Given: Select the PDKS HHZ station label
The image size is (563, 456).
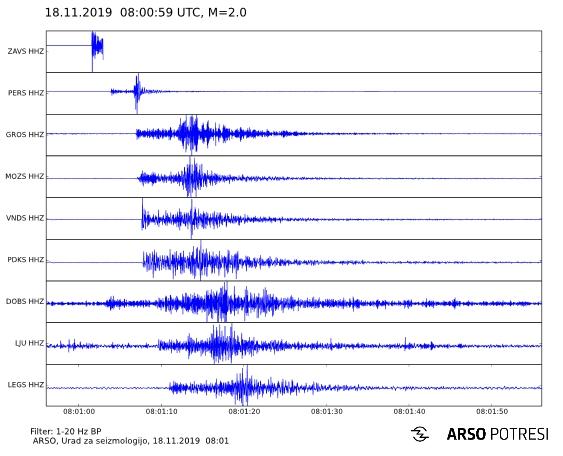Looking at the screenshot, I should [25, 260].
